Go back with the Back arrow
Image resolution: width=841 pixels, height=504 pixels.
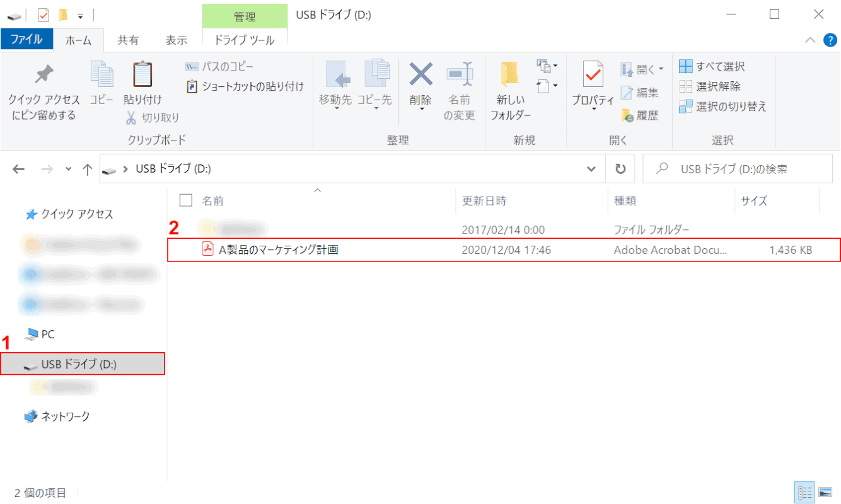tap(19, 169)
